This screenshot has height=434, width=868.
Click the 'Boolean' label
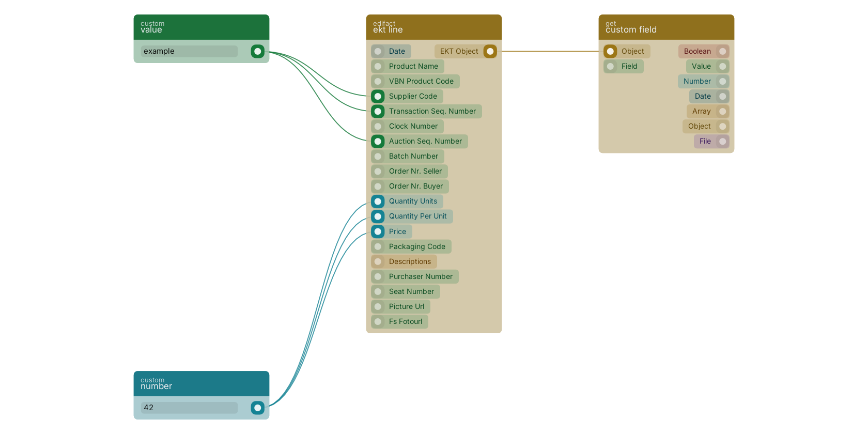click(698, 51)
